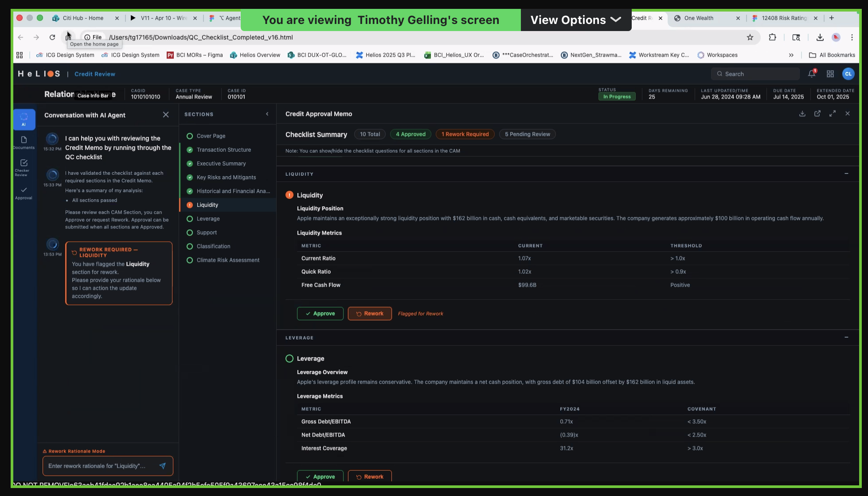Filter checklist by 4 Approved
868x496 pixels.
(x=411, y=134)
